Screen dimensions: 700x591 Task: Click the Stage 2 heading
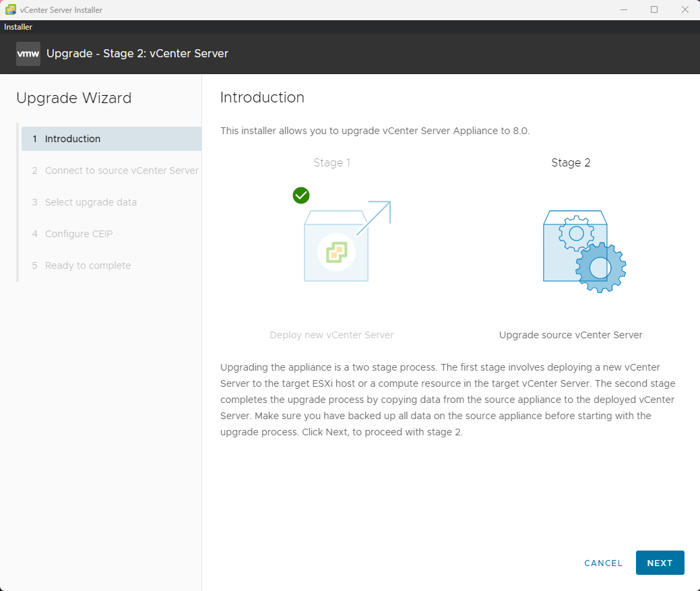tap(571, 162)
